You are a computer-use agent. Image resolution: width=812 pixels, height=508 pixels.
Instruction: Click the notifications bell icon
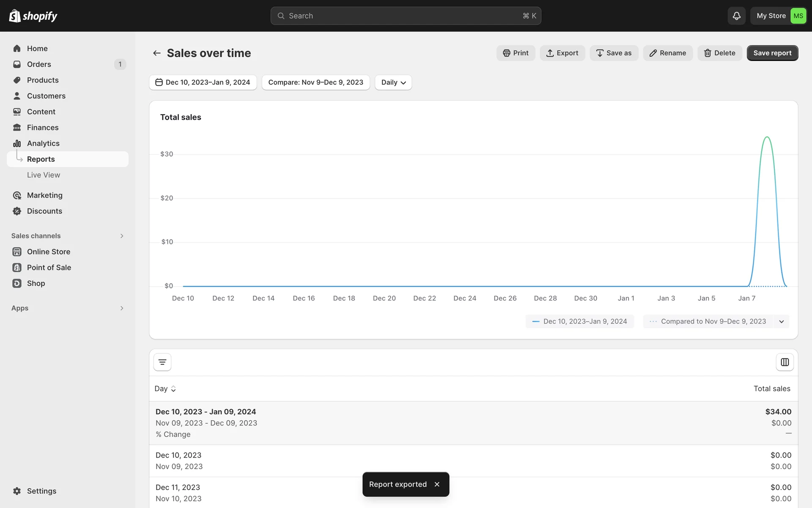(x=736, y=16)
